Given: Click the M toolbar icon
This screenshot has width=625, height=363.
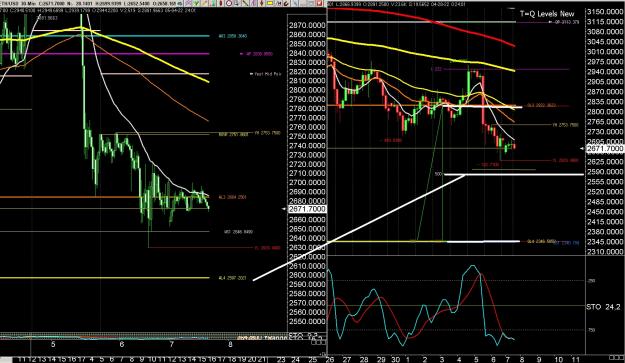Looking at the screenshot, I should pos(279,3).
